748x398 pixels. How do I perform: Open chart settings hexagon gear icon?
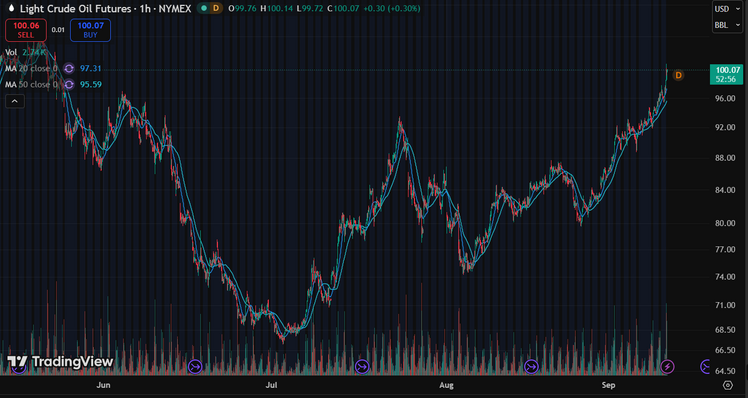point(727,385)
